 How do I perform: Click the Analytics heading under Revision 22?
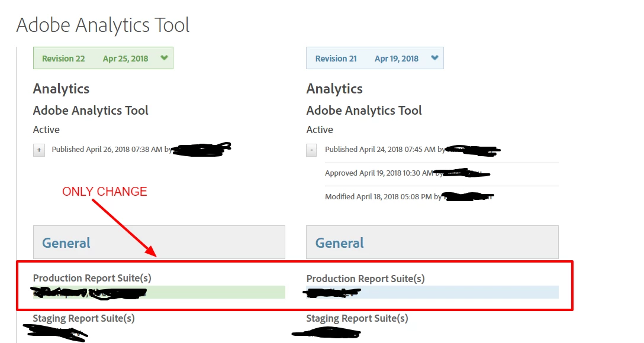(x=61, y=89)
